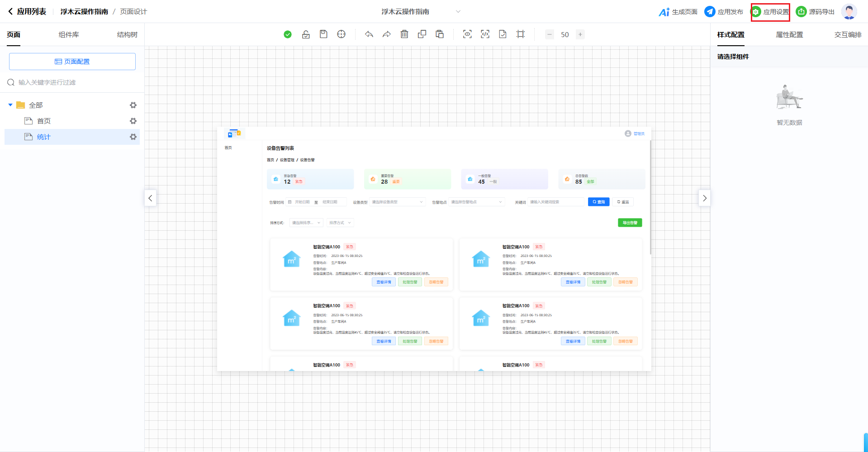Image resolution: width=868 pixels, height=452 pixels.
Task: Open the source code view icon
Action: (x=485, y=34)
